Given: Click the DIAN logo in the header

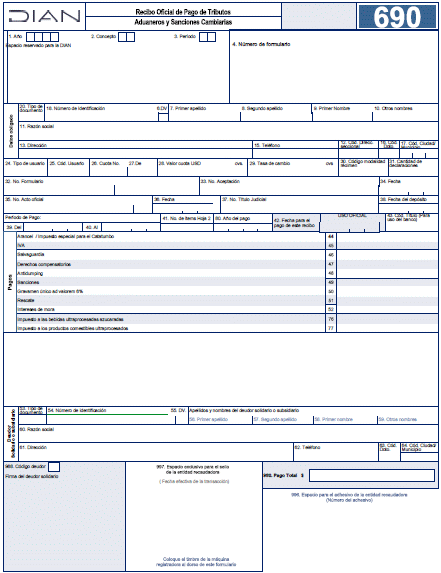Looking at the screenshot, I should point(44,16).
